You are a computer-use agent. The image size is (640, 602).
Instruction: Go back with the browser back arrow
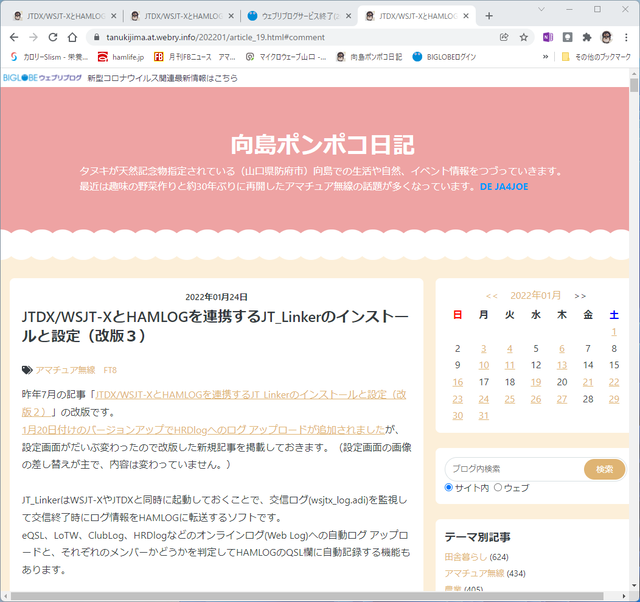click(x=14, y=37)
